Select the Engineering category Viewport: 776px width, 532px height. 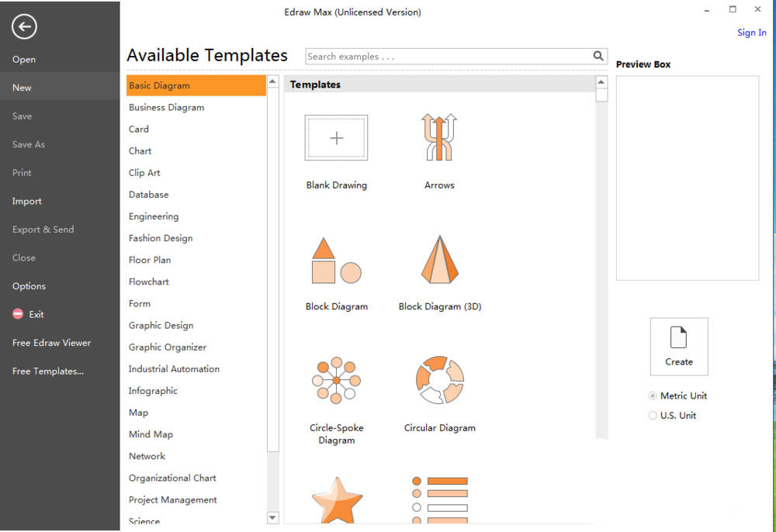coord(196,216)
